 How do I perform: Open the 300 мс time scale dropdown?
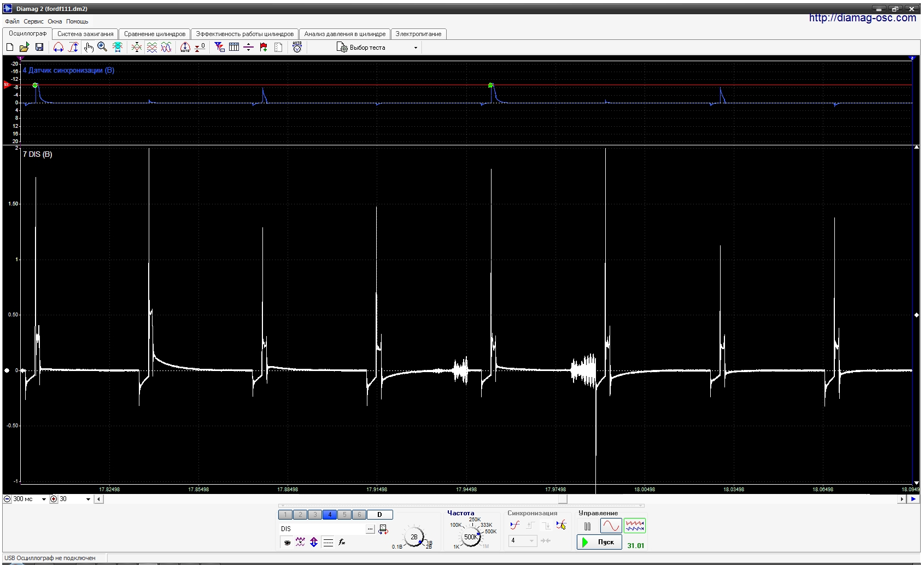coord(44,499)
